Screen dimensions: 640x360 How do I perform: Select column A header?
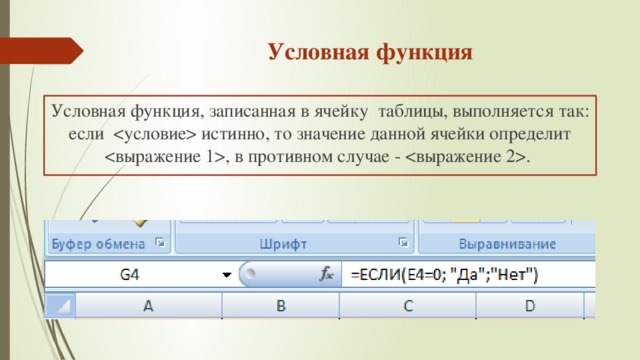(149, 306)
